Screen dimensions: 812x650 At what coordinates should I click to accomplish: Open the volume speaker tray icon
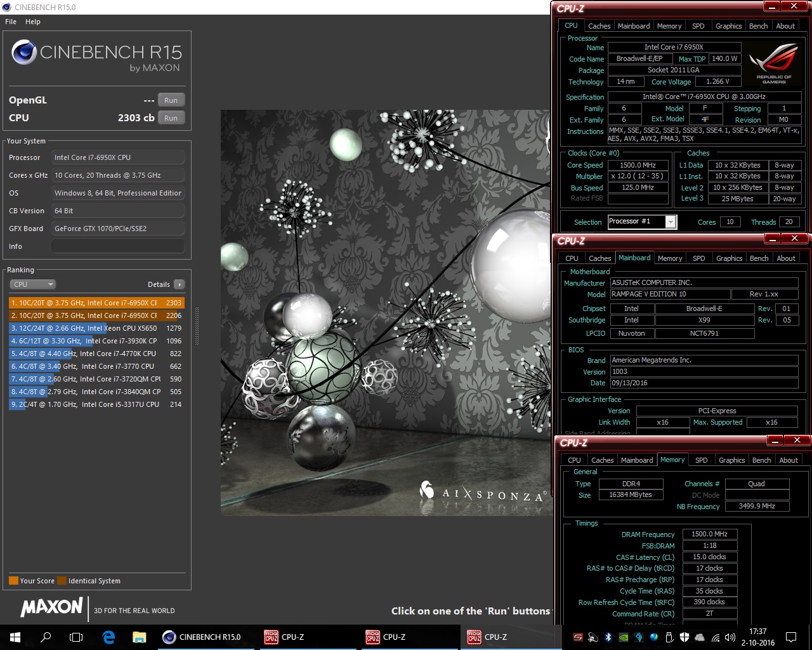coord(730,637)
